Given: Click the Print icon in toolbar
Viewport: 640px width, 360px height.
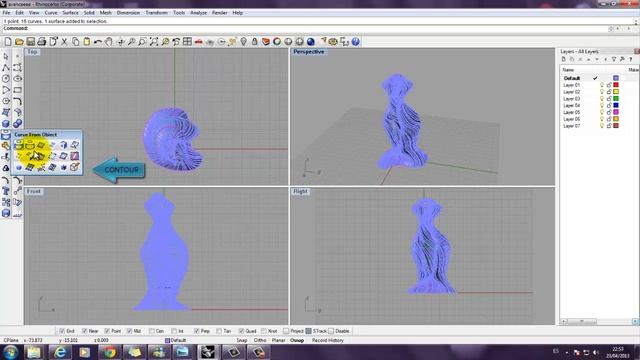Looking at the screenshot, I should pos(42,42).
